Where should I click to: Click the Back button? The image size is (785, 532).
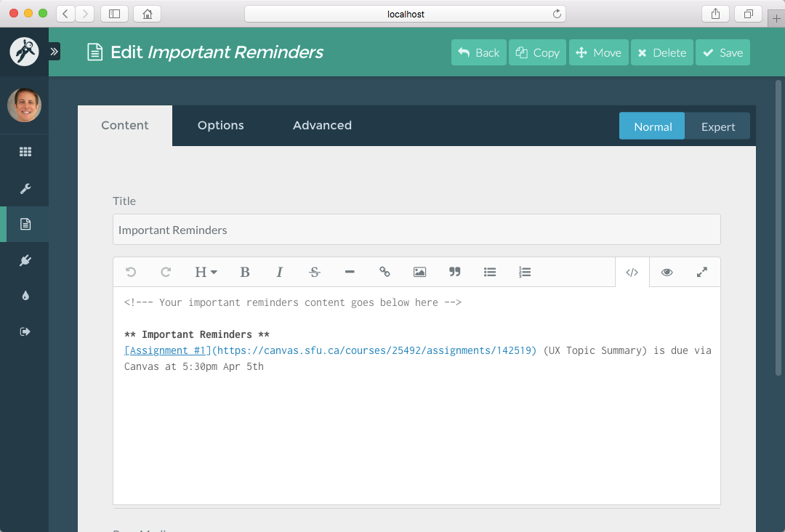pyautogui.click(x=478, y=52)
